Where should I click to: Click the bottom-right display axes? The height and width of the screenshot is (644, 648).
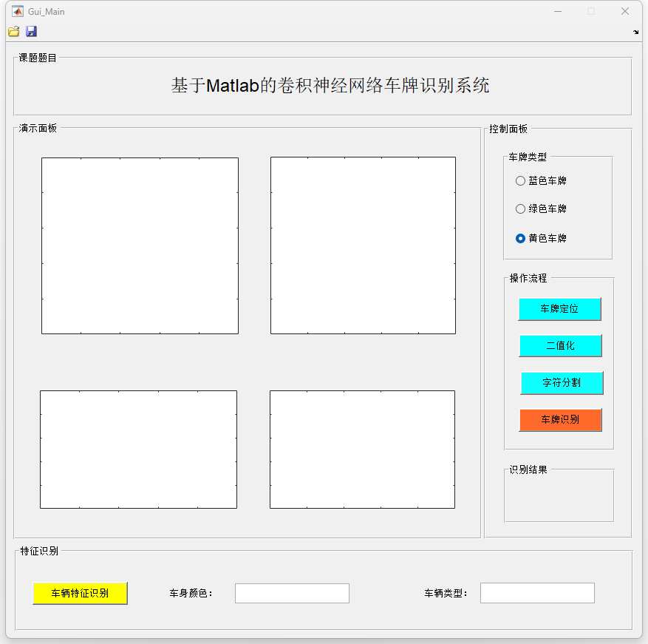tap(363, 450)
